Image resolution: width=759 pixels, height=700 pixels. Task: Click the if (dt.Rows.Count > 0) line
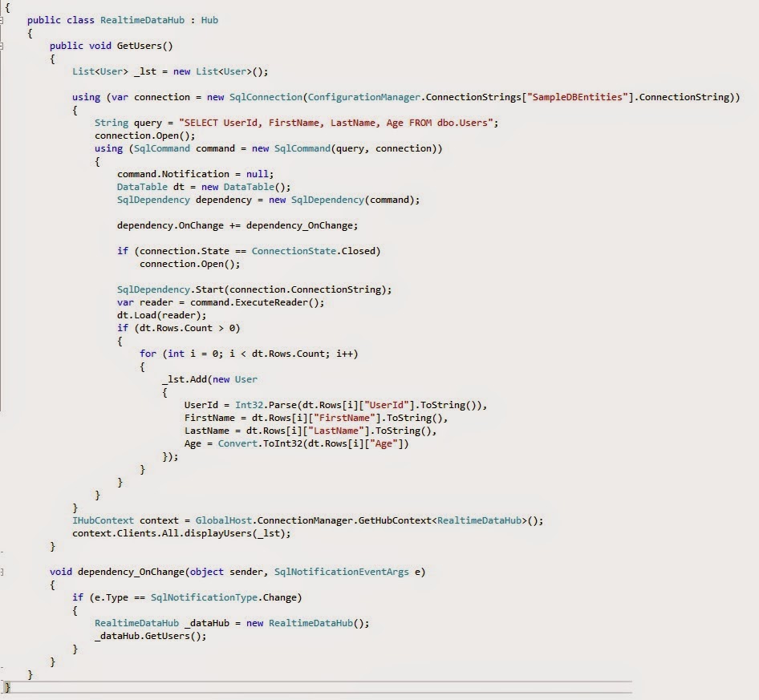click(179, 328)
